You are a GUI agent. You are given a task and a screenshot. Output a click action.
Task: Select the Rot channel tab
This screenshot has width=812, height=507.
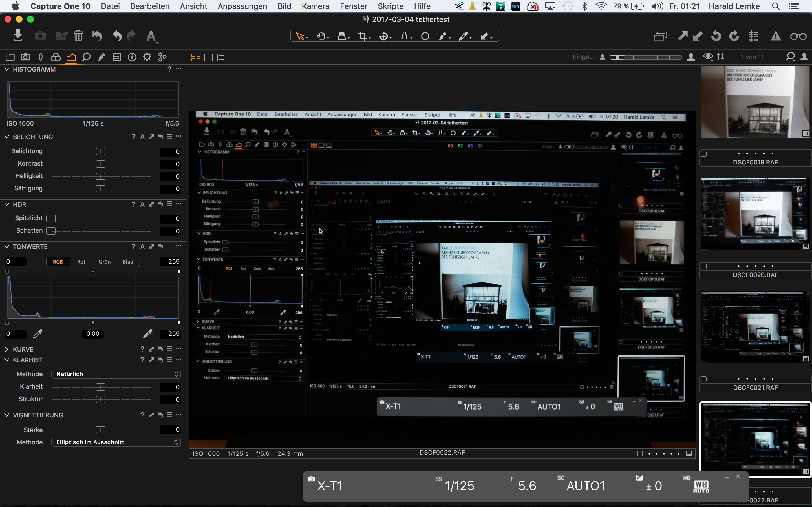(81, 262)
